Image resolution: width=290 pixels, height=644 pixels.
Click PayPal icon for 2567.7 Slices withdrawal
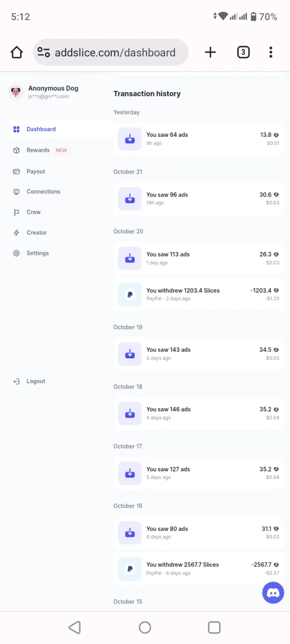coord(130,569)
